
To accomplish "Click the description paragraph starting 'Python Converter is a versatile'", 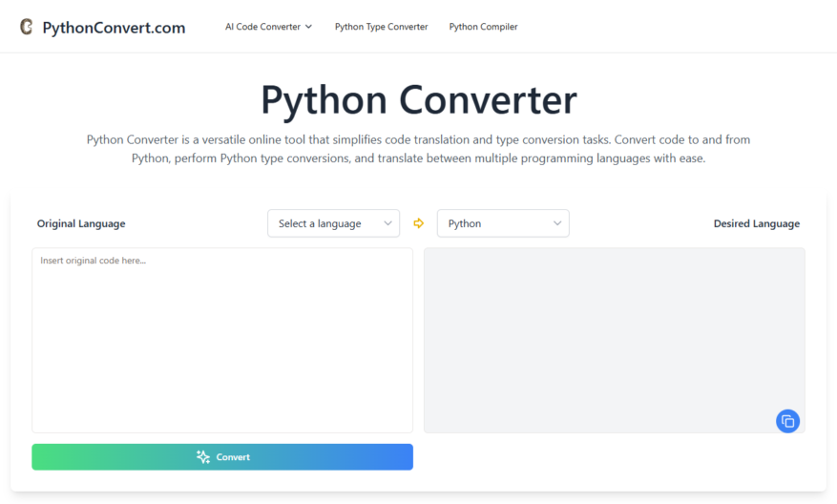I will [x=418, y=149].
